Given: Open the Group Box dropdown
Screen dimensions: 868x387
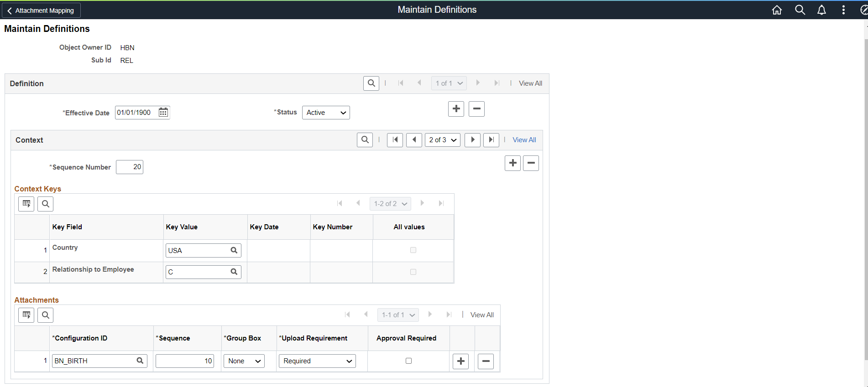Looking at the screenshot, I should click(244, 361).
